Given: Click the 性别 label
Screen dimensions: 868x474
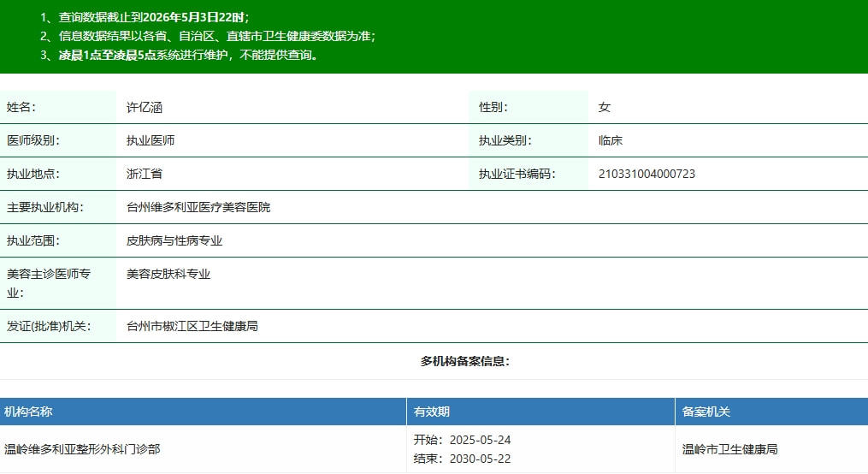Looking at the screenshot, I should click(493, 108).
